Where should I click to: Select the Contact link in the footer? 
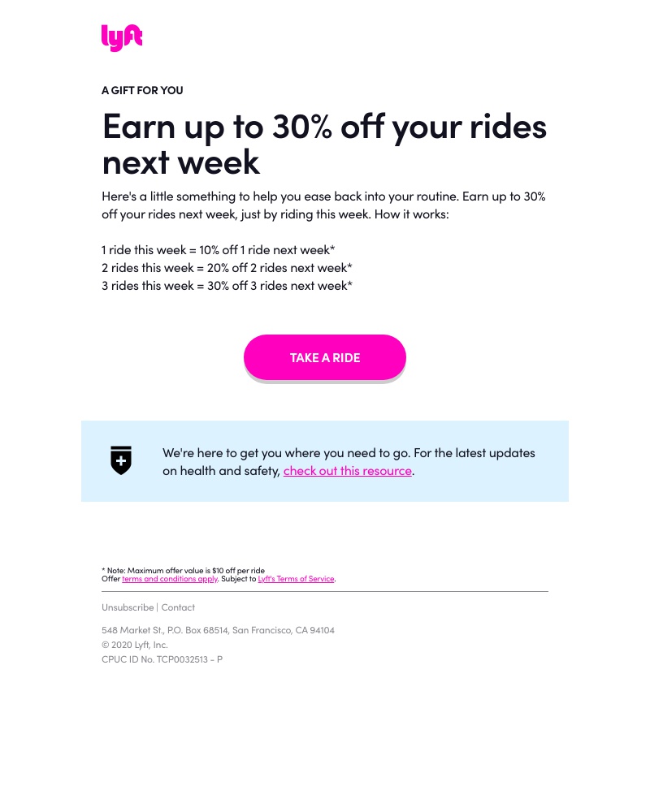click(178, 607)
